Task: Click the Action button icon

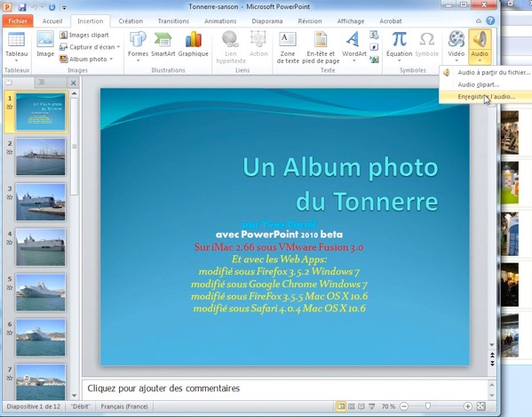Action: click(258, 39)
